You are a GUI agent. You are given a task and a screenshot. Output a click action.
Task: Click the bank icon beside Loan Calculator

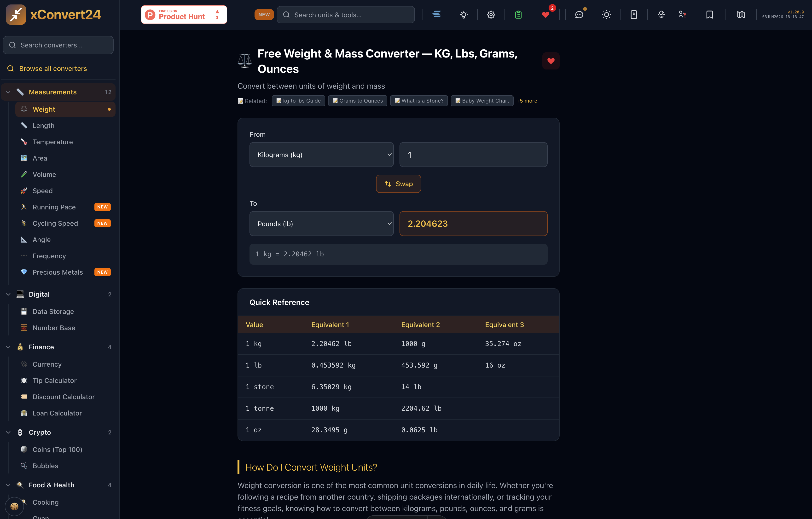[x=24, y=413]
